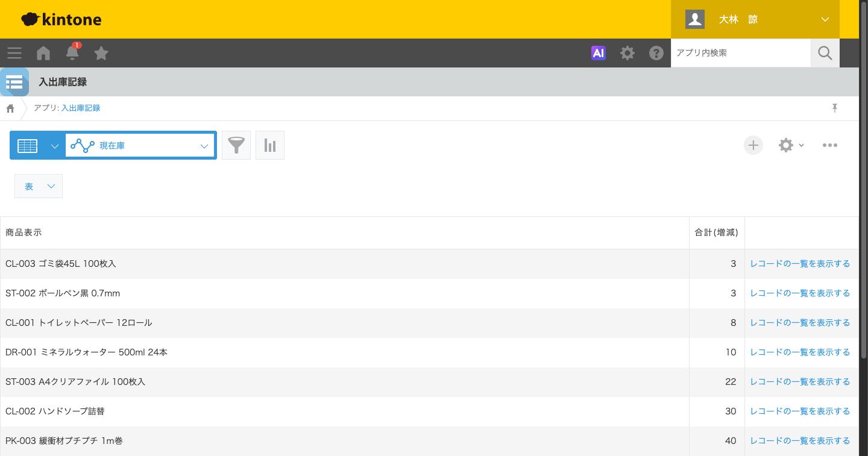Click the total value 40
The height and width of the screenshot is (456, 868).
[731, 441]
